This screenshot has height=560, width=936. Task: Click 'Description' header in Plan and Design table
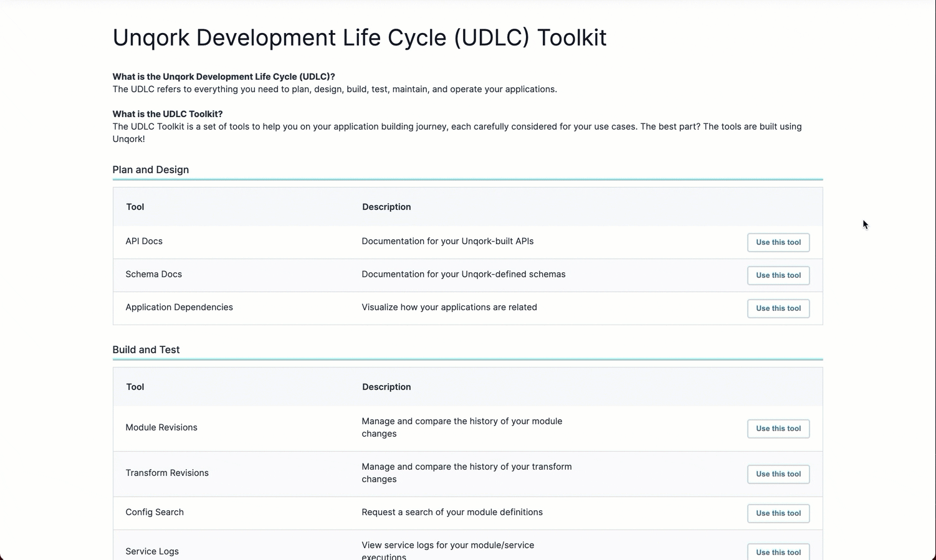pyautogui.click(x=386, y=207)
